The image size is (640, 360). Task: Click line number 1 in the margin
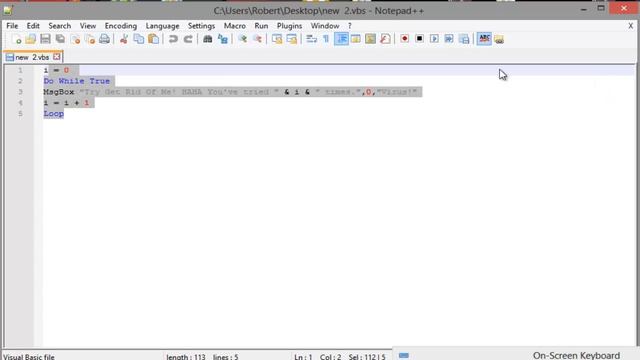coord(20,70)
